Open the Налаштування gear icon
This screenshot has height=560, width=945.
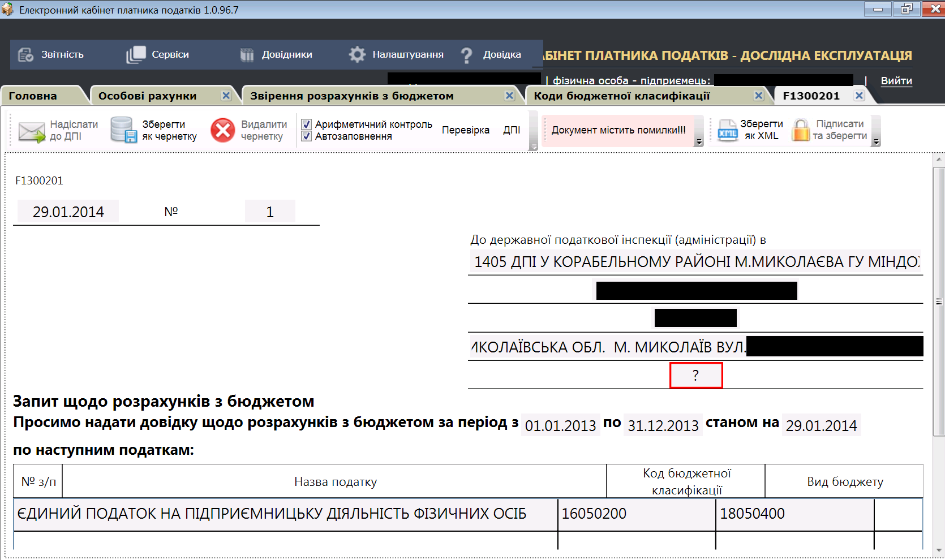point(357,55)
